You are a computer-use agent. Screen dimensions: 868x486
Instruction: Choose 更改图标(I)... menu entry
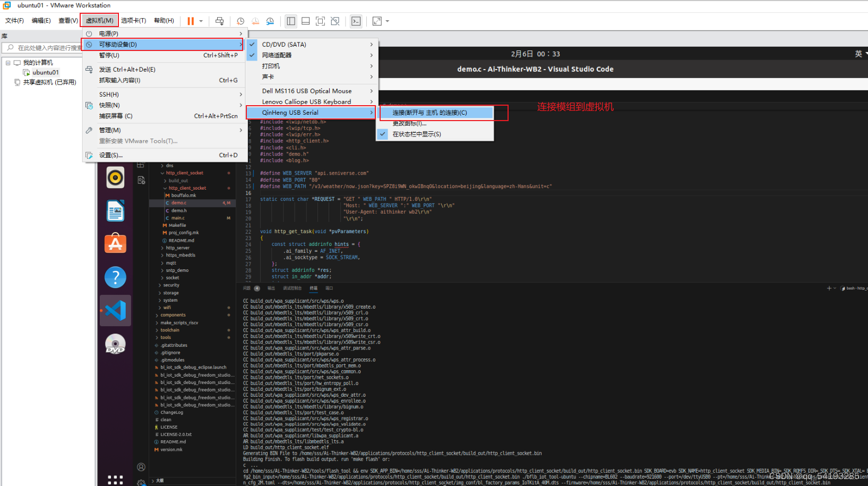435,124
